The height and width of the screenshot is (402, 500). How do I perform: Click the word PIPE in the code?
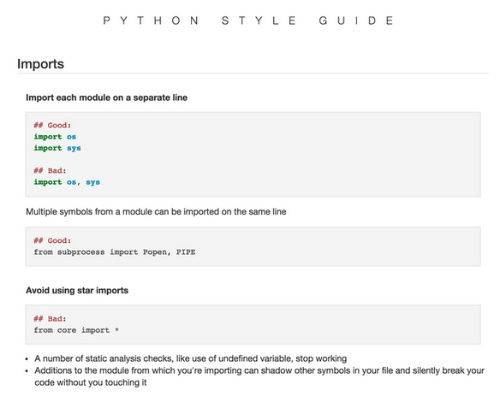(x=186, y=252)
